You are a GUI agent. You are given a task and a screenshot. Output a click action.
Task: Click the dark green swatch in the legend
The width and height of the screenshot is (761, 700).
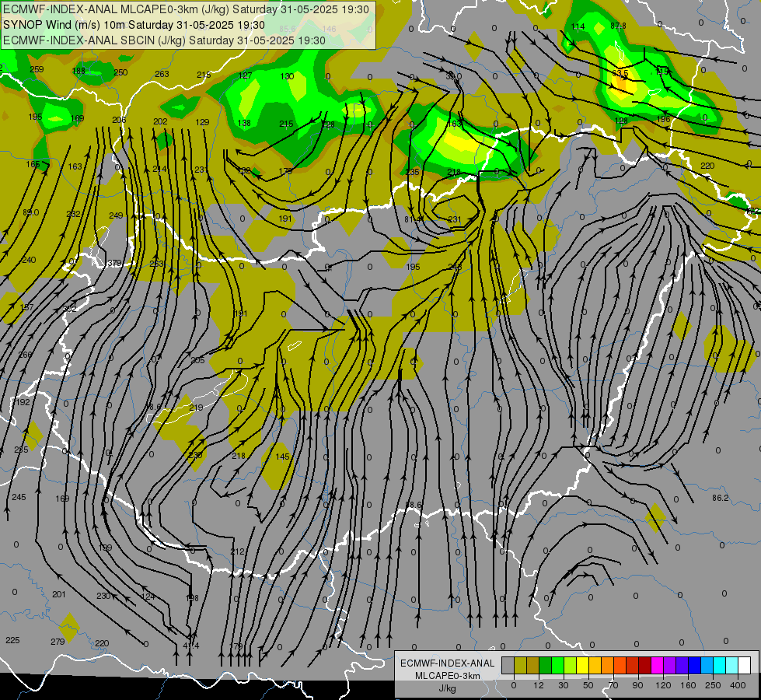[x=546, y=665]
